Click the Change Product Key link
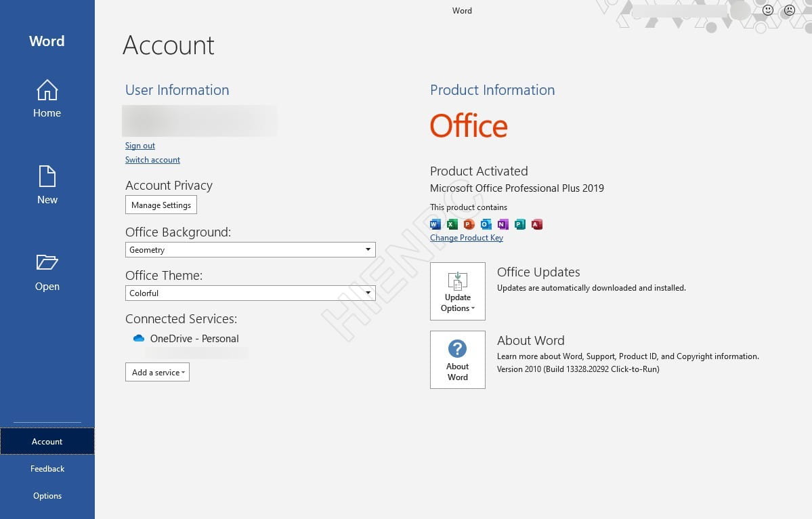This screenshot has width=812, height=519. [x=467, y=238]
